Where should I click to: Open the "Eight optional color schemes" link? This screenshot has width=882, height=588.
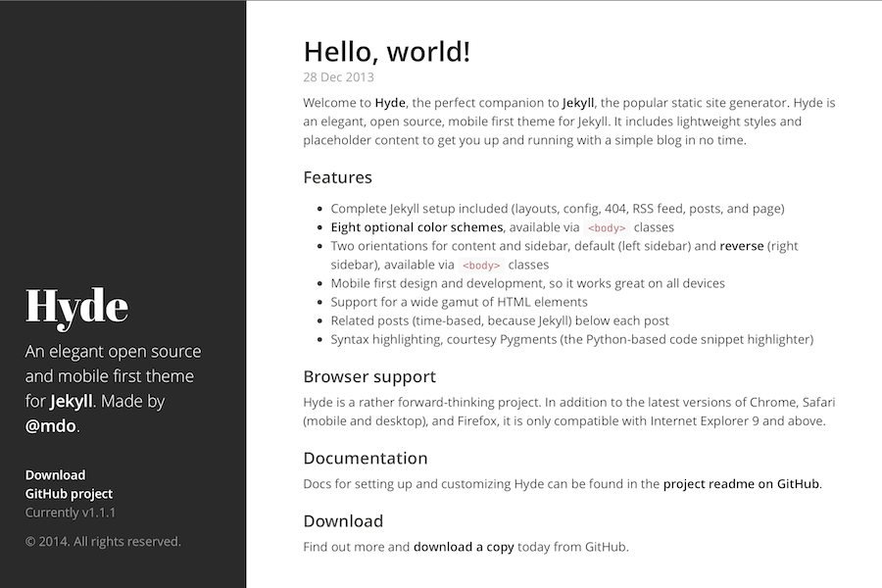pos(416,227)
